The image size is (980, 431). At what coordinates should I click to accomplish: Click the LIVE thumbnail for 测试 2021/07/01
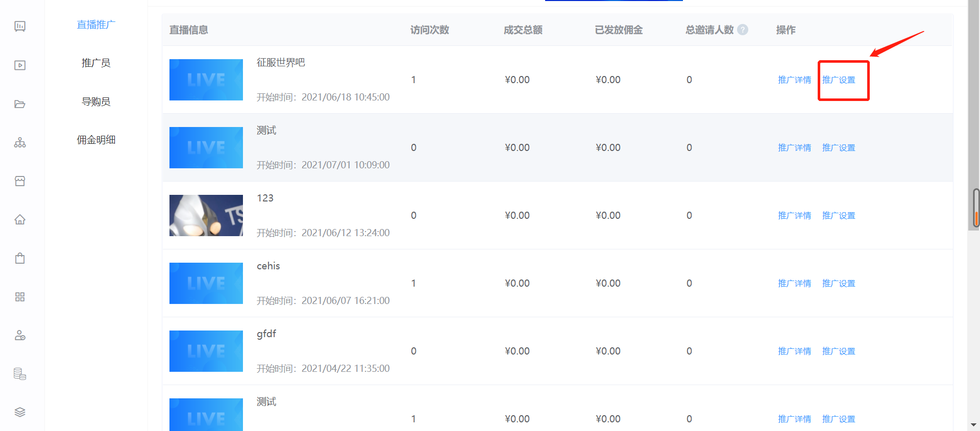(206, 147)
